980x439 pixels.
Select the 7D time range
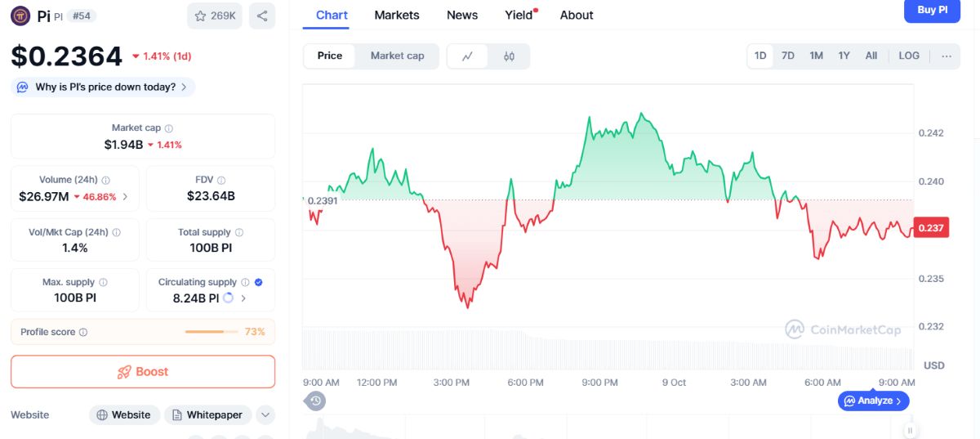point(787,56)
